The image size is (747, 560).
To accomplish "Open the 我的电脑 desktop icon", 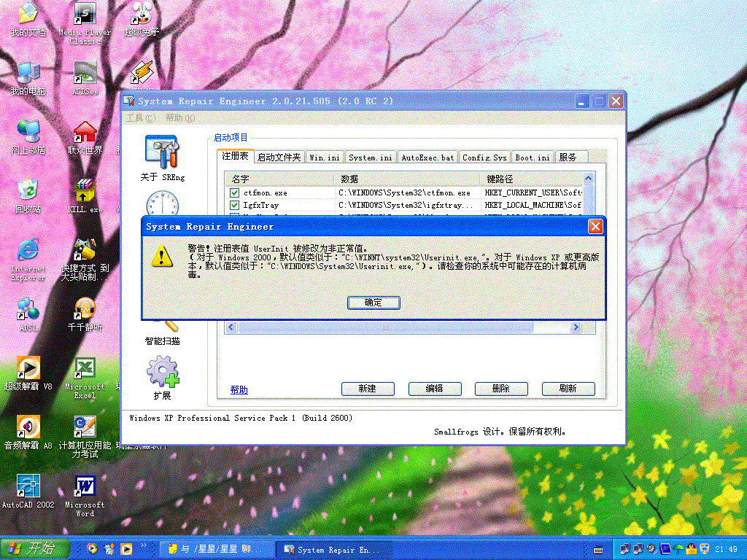I will click(28, 79).
